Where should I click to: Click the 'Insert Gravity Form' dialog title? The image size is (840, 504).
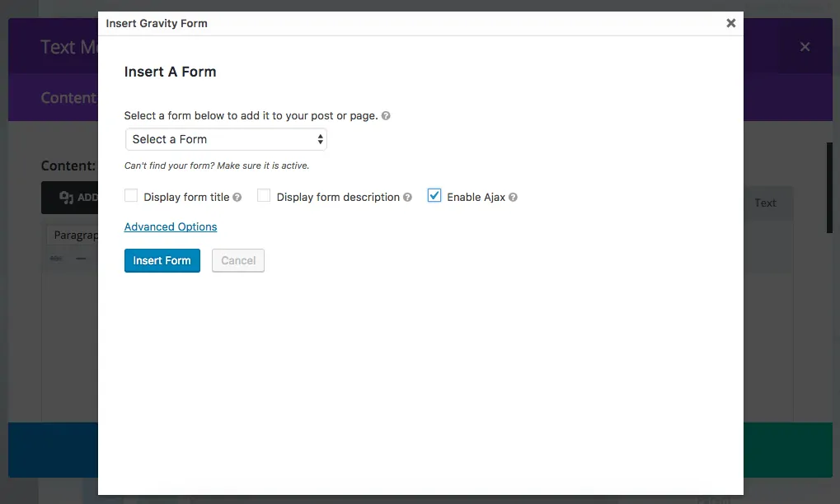pos(157,24)
